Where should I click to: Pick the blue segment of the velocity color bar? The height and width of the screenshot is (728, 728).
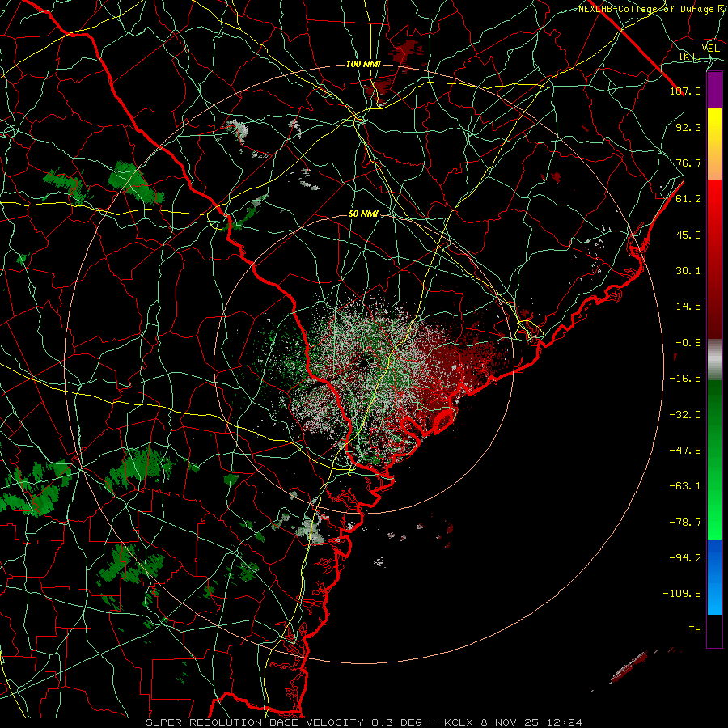(x=714, y=577)
